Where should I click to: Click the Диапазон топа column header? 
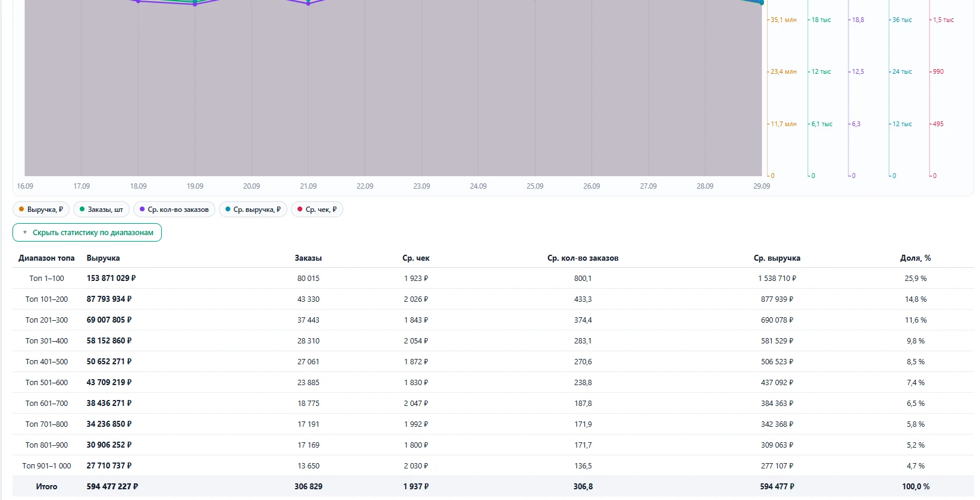click(x=46, y=258)
